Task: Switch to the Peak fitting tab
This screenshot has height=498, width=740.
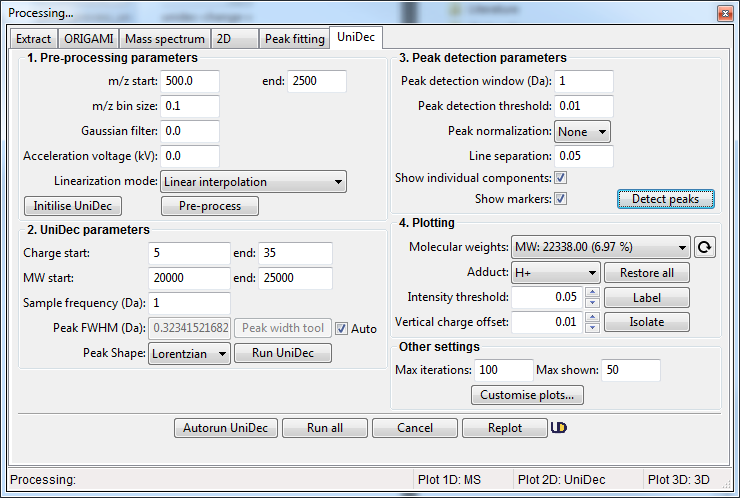Action: 292,39
